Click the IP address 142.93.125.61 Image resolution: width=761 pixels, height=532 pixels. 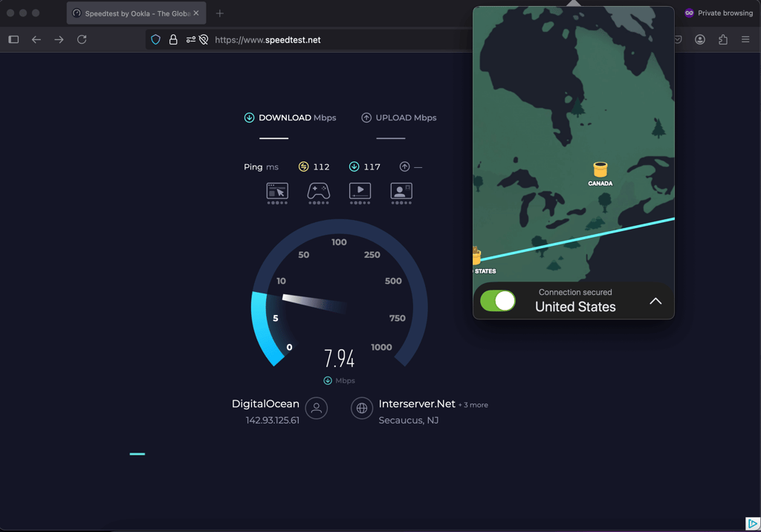point(272,421)
